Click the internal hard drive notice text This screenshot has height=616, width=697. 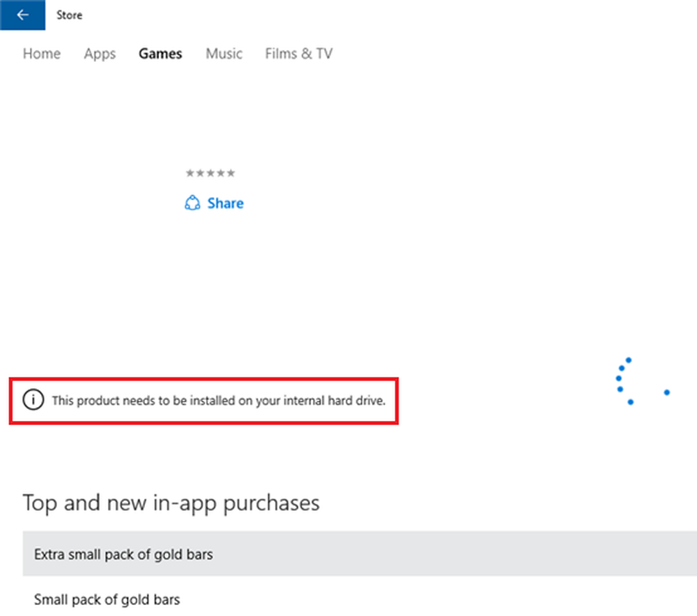tap(219, 401)
